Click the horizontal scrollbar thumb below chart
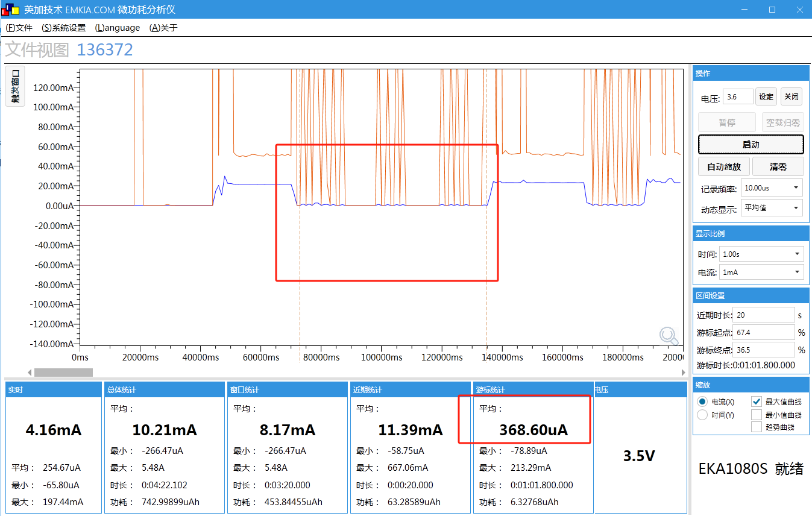 tap(63, 373)
